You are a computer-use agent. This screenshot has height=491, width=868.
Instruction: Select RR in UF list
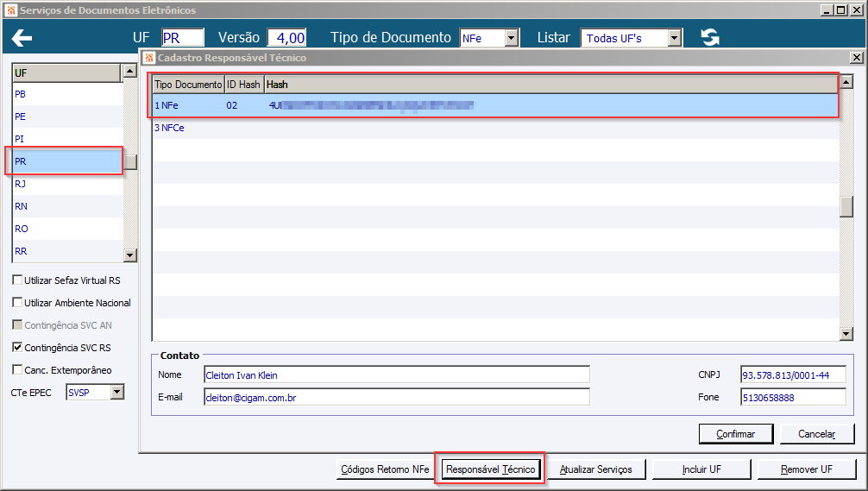67,251
